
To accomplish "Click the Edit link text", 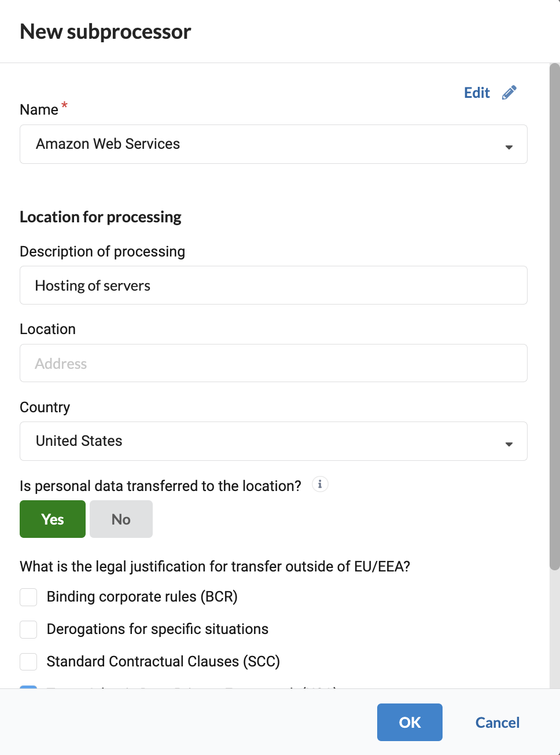I will point(477,93).
